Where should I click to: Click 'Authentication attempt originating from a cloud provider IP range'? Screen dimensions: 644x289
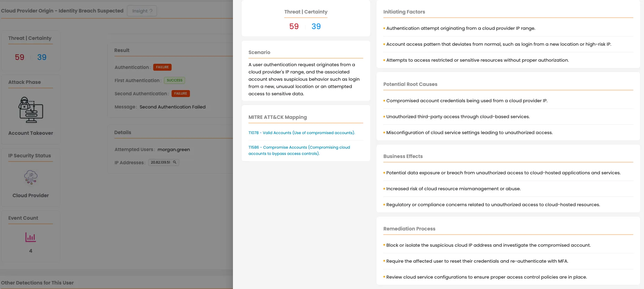tap(461, 28)
